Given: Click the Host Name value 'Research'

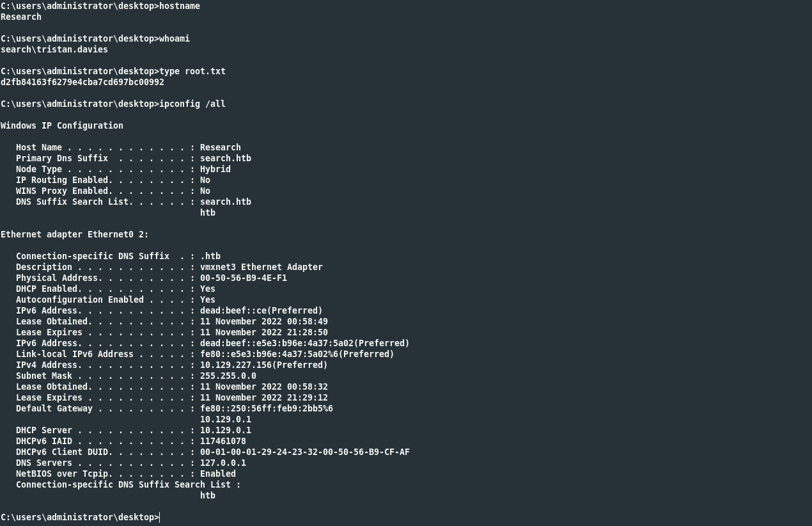Looking at the screenshot, I should tap(220, 147).
